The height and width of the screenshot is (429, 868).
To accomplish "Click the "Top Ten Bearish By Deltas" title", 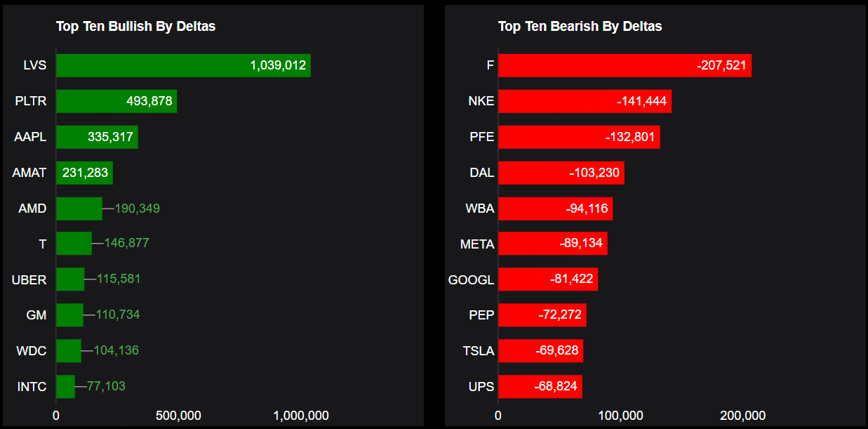I will 580,27.
